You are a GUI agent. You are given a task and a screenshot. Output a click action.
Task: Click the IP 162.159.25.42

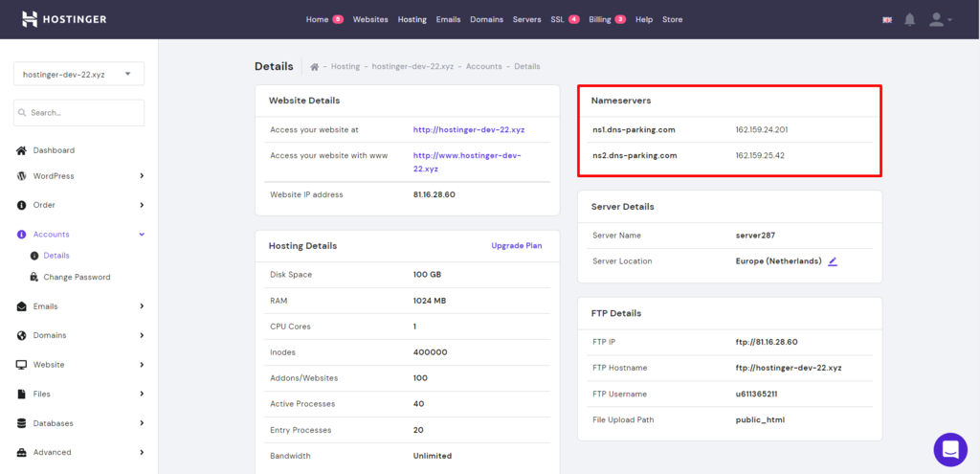(760, 155)
